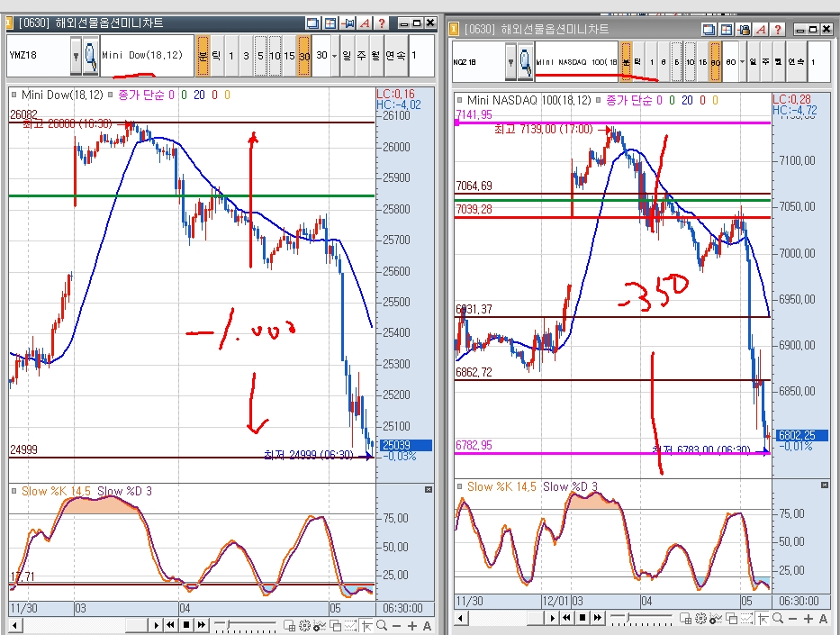Click gear settings icon below Mini Dow chart
This screenshot has width=840, height=635.
pyautogui.click(x=305, y=625)
